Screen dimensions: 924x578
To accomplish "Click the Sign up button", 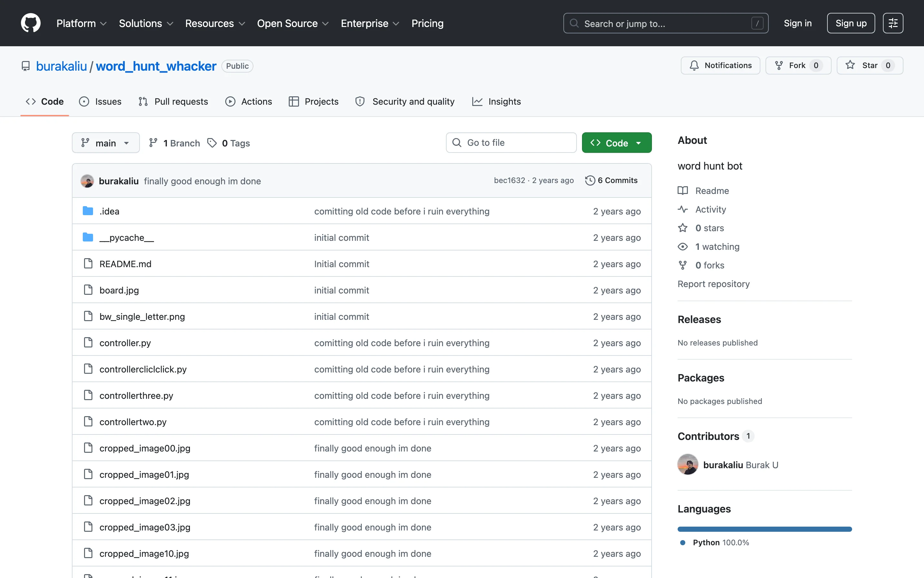I will [851, 23].
